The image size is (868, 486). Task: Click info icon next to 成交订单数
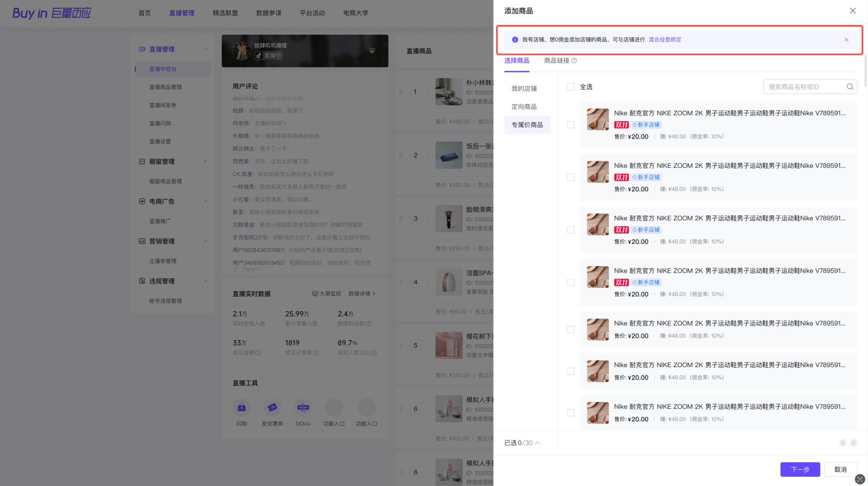click(x=316, y=353)
